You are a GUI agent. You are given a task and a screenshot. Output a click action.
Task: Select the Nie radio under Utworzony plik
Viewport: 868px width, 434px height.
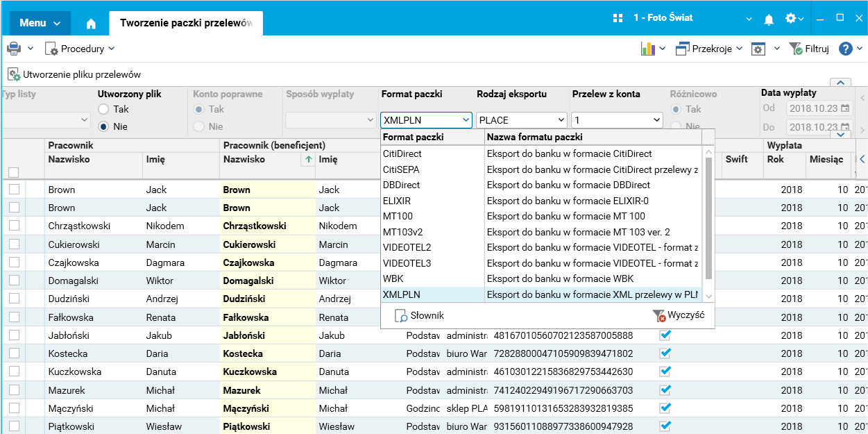tap(103, 126)
